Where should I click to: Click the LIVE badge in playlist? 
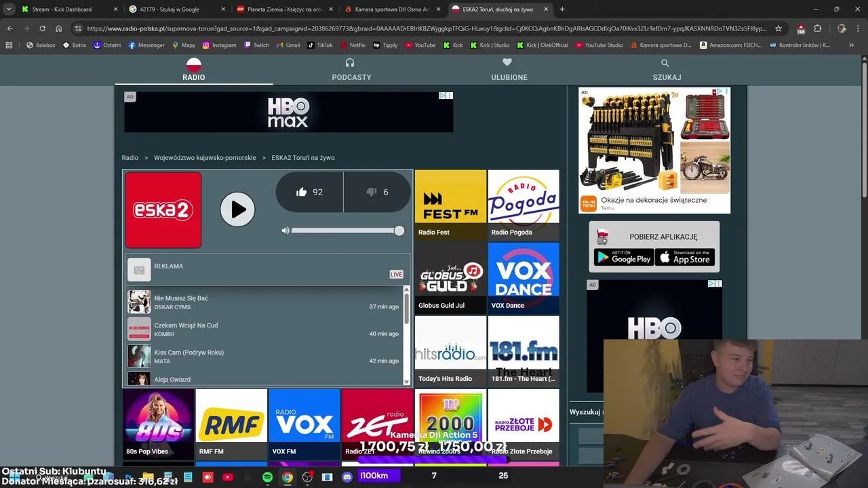pos(396,274)
